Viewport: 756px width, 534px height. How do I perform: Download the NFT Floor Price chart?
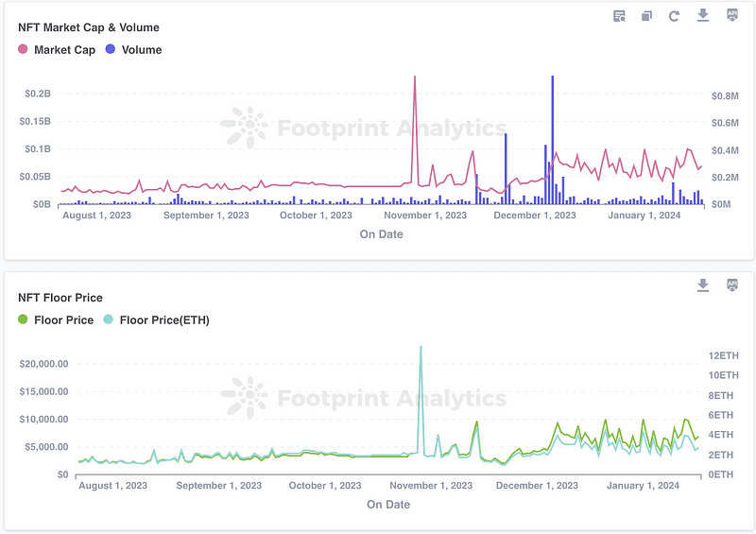coord(703,285)
